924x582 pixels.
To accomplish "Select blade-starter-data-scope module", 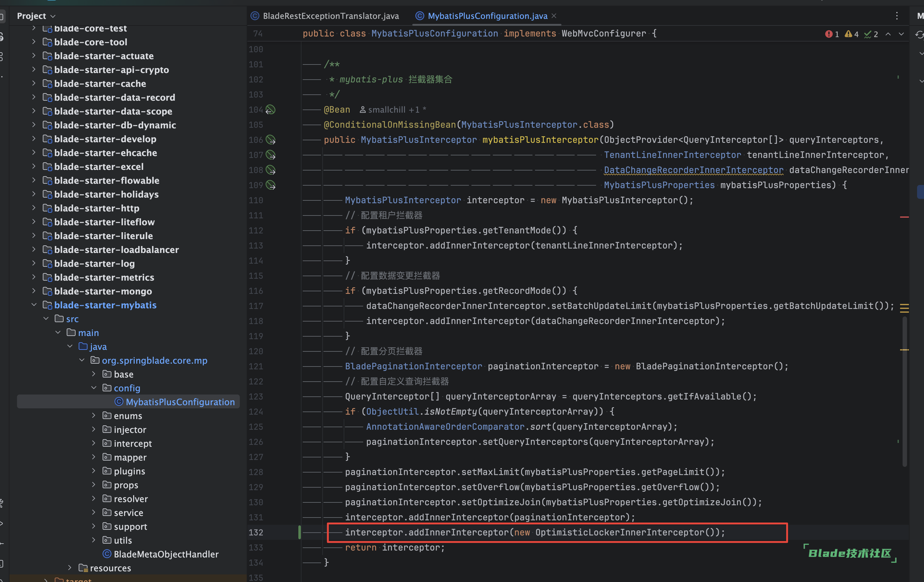I will coord(113,111).
